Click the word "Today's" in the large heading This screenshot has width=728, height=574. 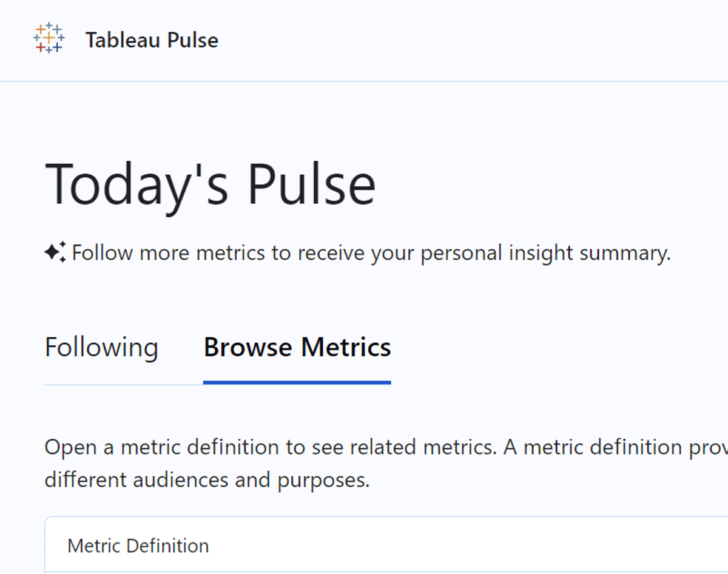[136, 184]
